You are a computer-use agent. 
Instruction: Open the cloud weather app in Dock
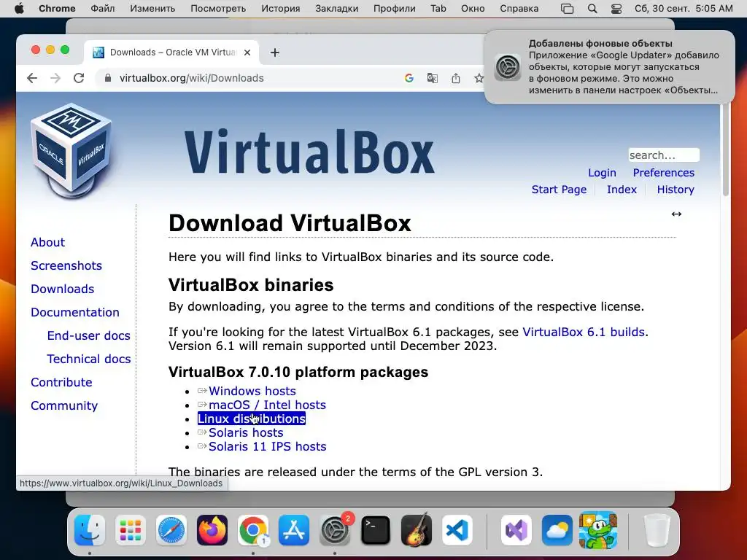tap(557, 530)
